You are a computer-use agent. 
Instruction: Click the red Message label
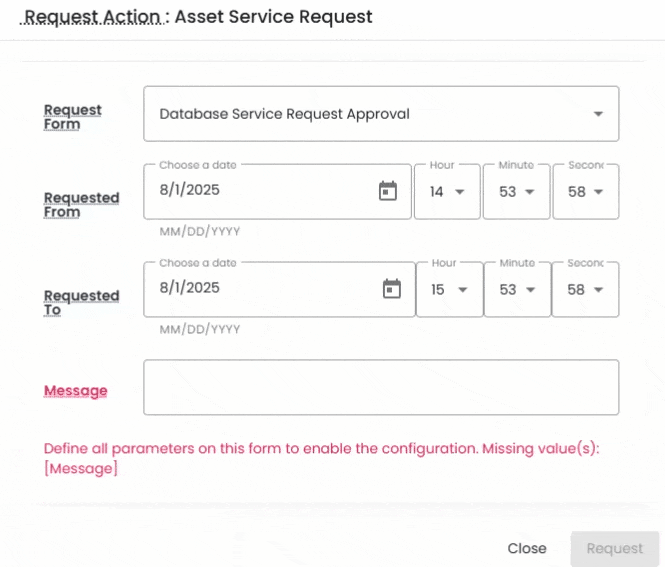(75, 390)
